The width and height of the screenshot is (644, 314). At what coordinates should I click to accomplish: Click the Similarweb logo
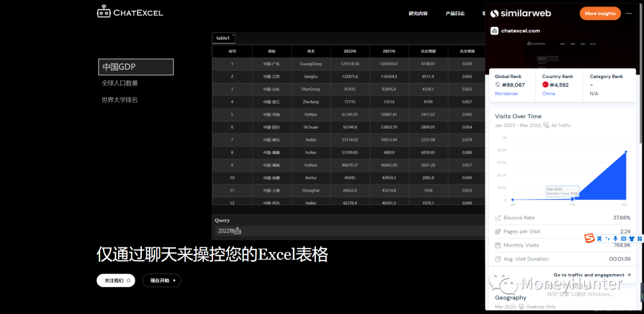(521, 14)
